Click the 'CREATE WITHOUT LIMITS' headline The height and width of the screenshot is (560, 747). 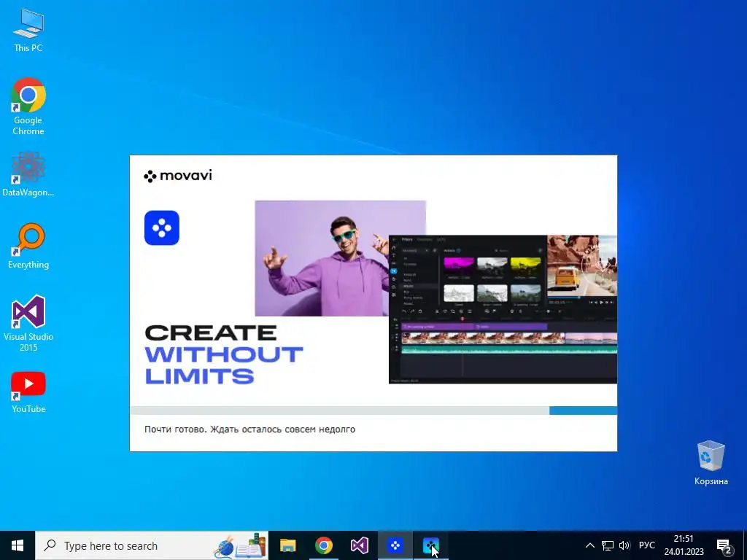[x=224, y=354]
